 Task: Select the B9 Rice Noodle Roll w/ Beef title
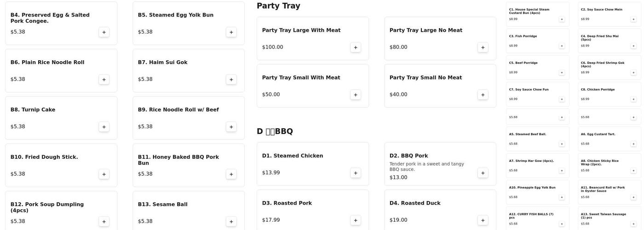[x=178, y=109]
